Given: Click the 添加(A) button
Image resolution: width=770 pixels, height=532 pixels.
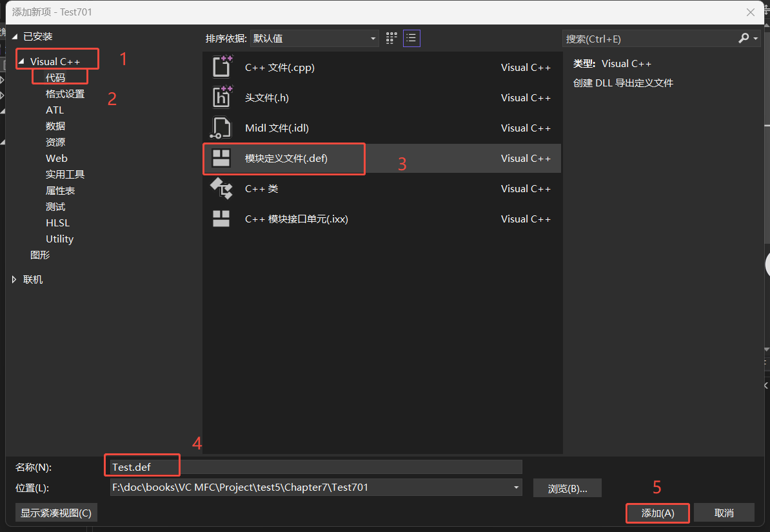Looking at the screenshot, I should [657, 513].
